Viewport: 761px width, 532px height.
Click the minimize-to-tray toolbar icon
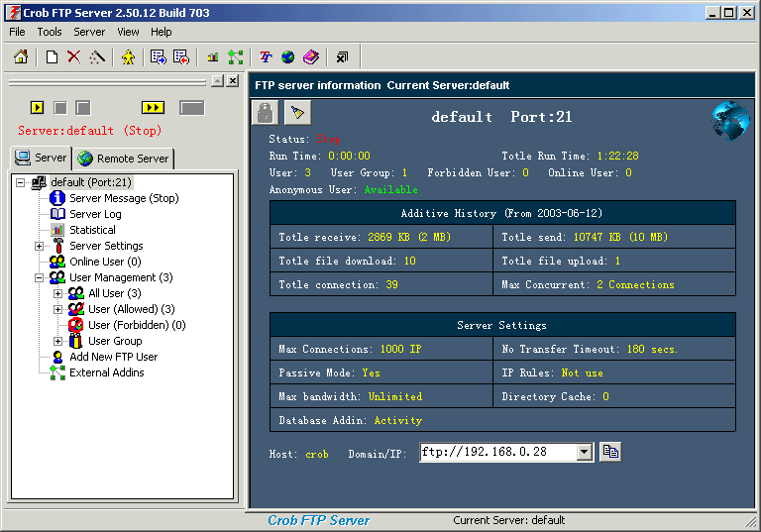coord(342,56)
